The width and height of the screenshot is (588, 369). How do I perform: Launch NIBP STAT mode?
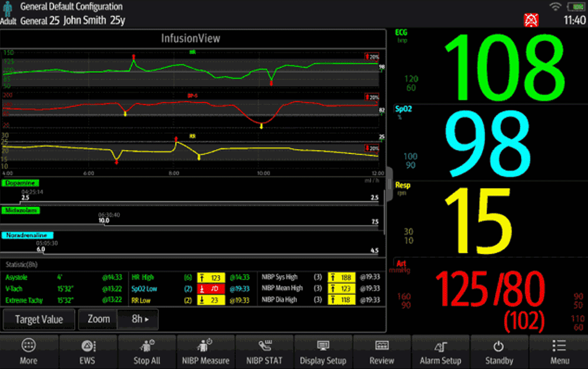pyautogui.click(x=264, y=351)
